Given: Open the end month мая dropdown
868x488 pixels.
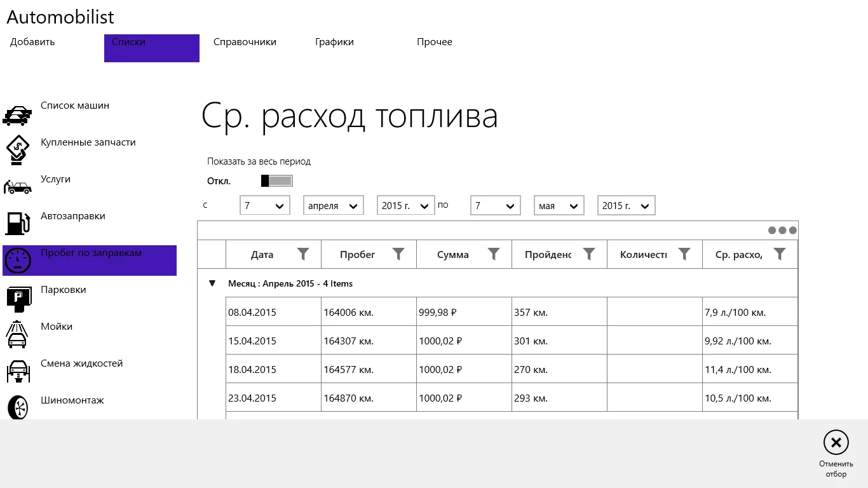Looking at the screenshot, I should [x=559, y=205].
